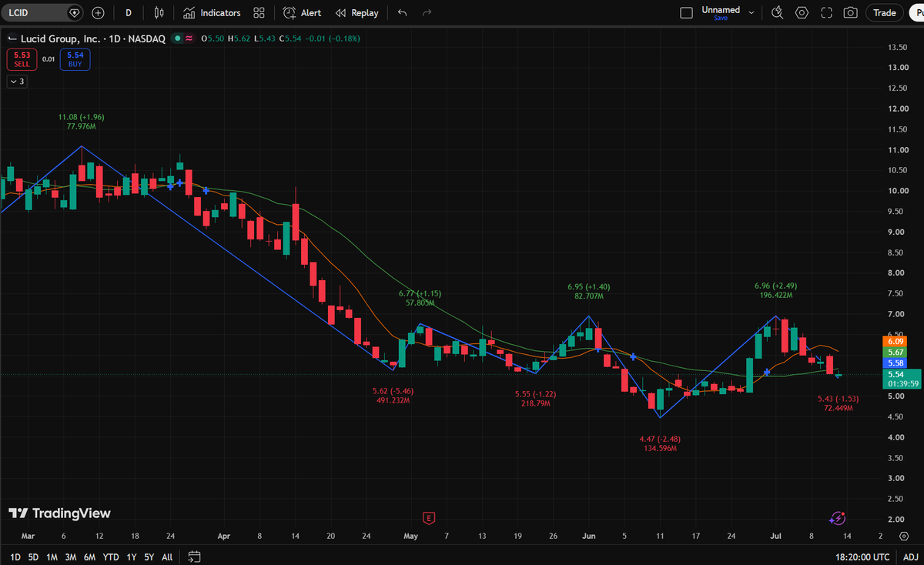
Task: Undo the last chart action
Action: [x=403, y=12]
